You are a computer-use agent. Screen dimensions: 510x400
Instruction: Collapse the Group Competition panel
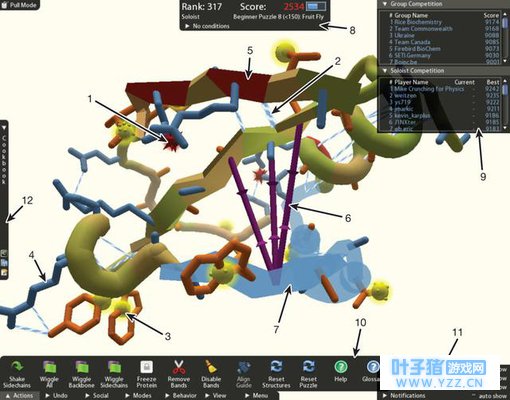[385, 4]
